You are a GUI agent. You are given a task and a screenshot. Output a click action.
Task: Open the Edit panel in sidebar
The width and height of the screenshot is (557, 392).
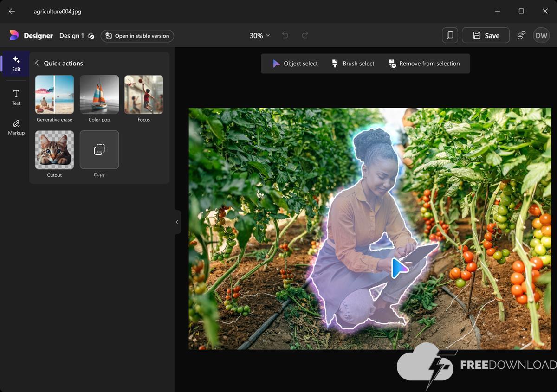click(16, 64)
